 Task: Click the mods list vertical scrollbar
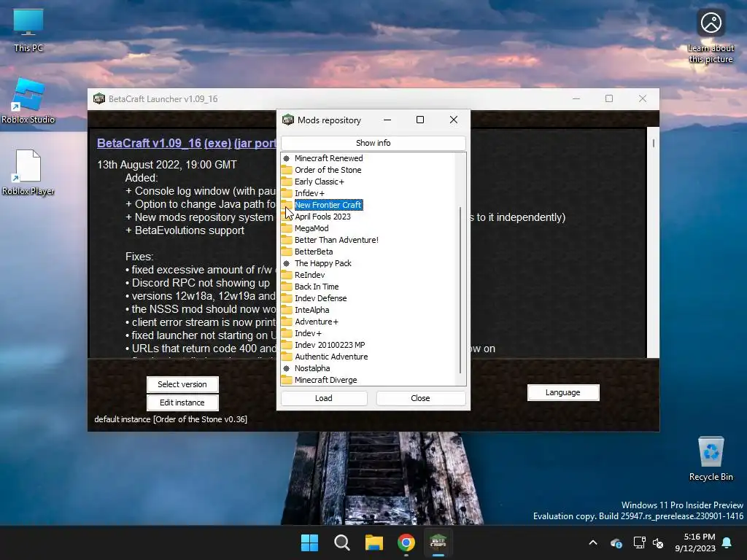click(x=460, y=289)
